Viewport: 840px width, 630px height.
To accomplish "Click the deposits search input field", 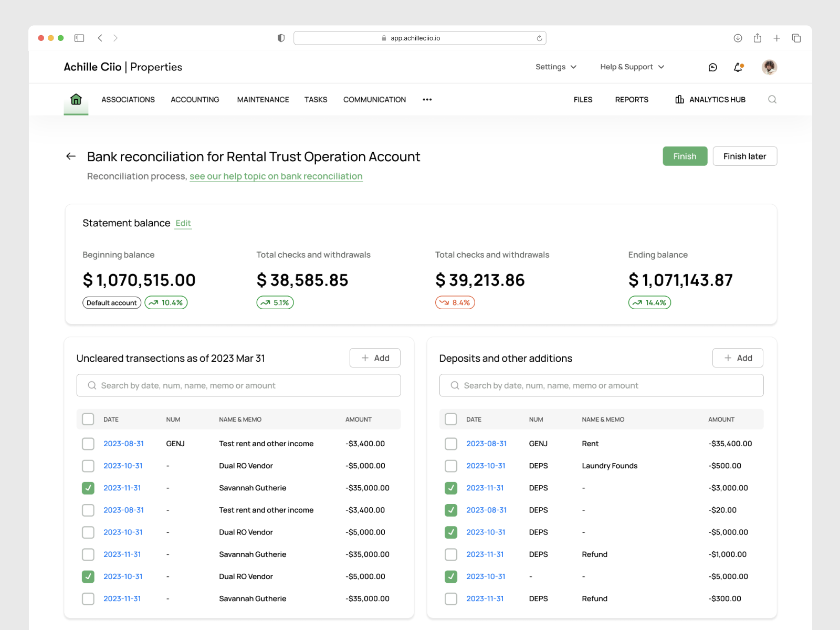I will click(x=601, y=385).
